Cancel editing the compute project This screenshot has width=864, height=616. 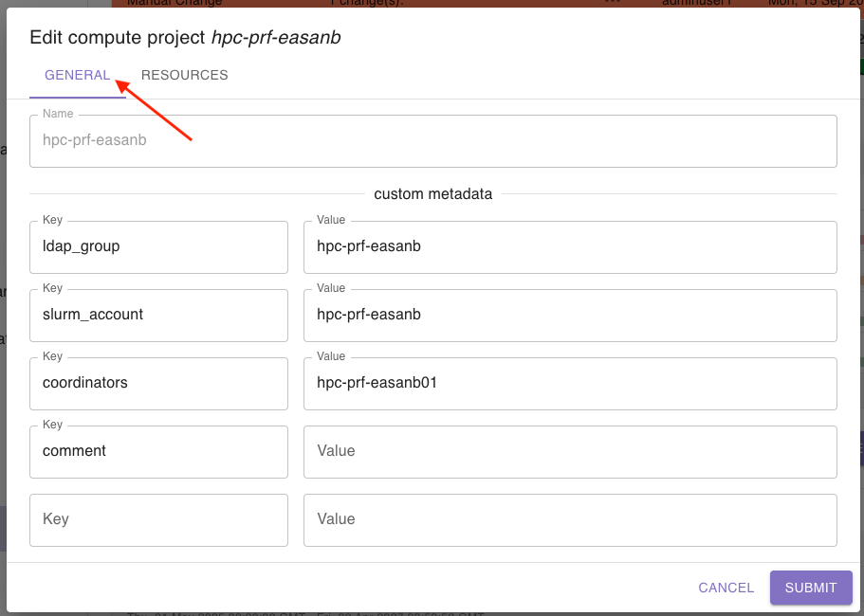click(726, 588)
